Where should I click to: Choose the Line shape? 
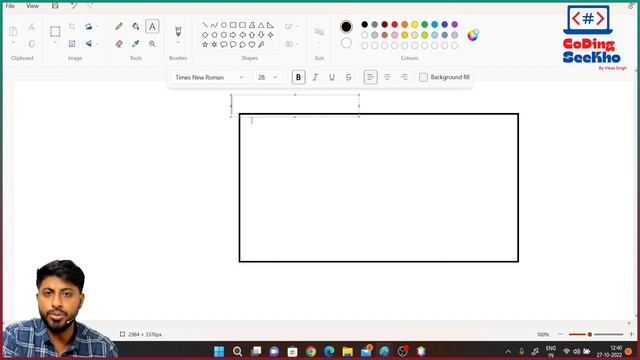tap(205, 25)
